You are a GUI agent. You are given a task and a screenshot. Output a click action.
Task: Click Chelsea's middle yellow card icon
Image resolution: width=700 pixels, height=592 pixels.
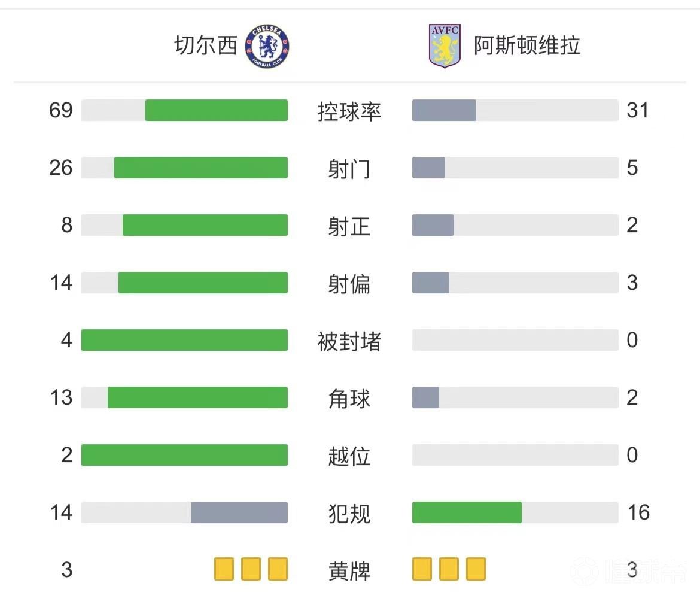coord(251,569)
